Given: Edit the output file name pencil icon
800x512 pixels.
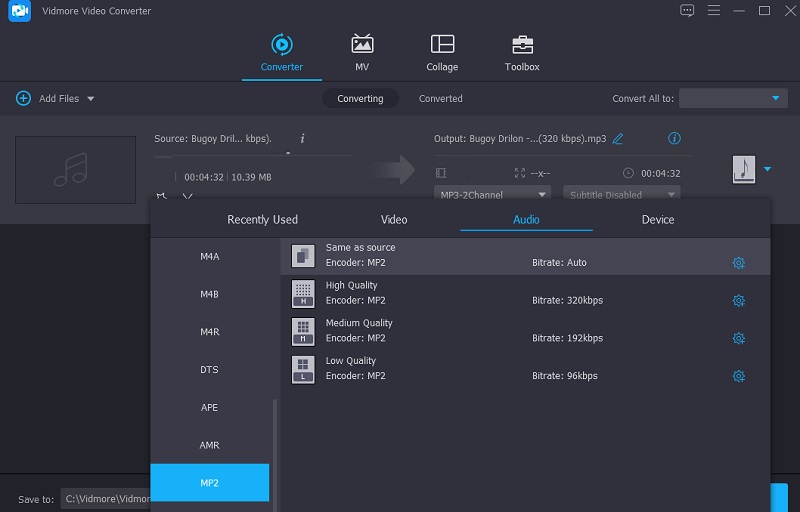Looking at the screenshot, I should pos(618,139).
